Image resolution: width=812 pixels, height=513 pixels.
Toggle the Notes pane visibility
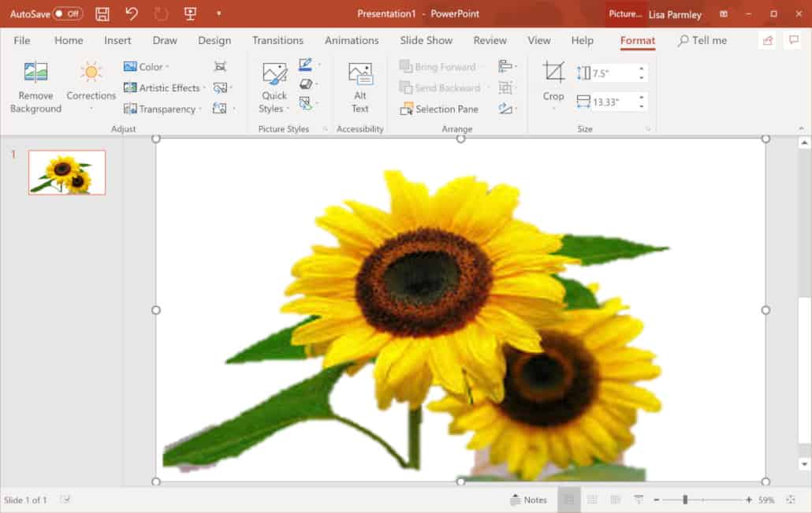pyautogui.click(x=531, y=499)
